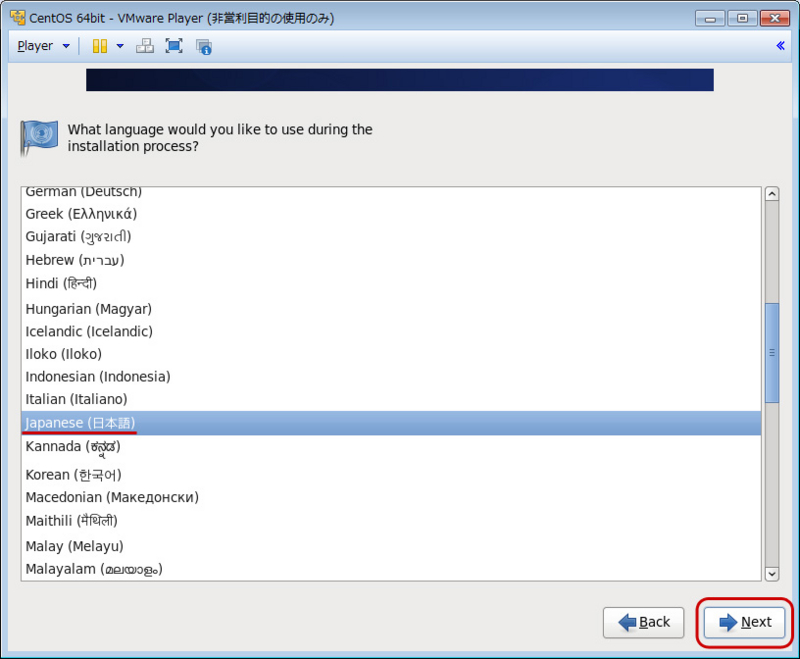Image resolution: width=800 pixels, height=659 pixels.
Task: Select Macedonian language entry
Action: point(391,497)
